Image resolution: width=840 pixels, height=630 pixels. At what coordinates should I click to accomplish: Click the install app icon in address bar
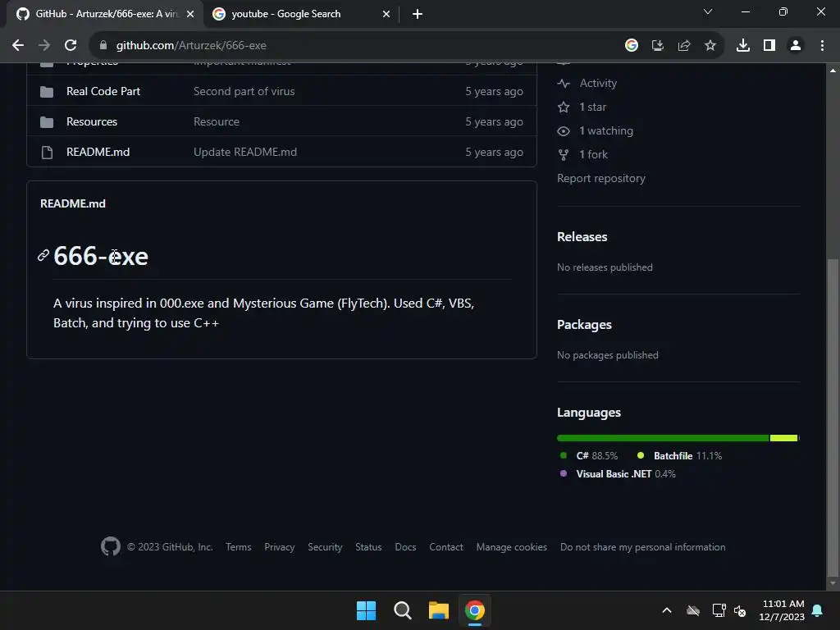click(x=658, y=46)
